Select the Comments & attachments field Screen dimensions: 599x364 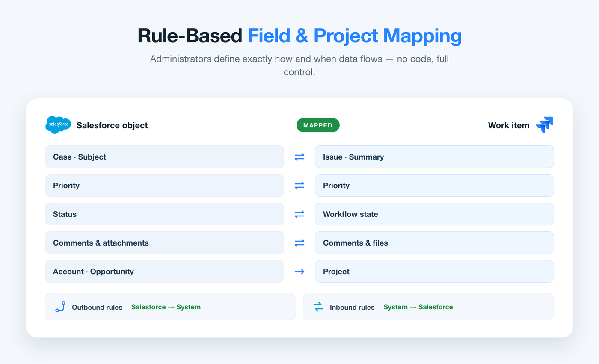point(164,243)
